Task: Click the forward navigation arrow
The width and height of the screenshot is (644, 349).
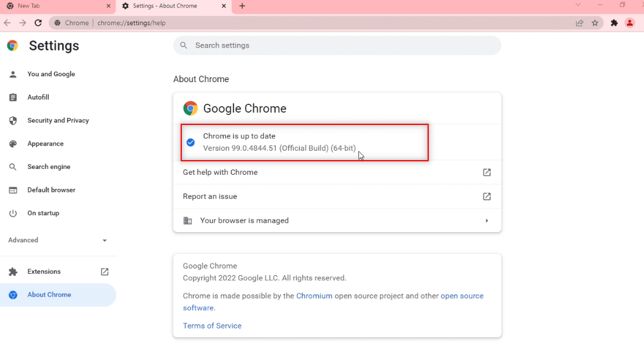Action: [x=23, y=23]
